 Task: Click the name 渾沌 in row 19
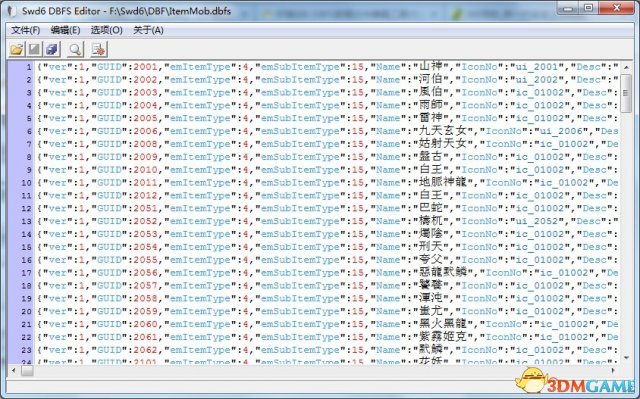click(x=431, y=298)
